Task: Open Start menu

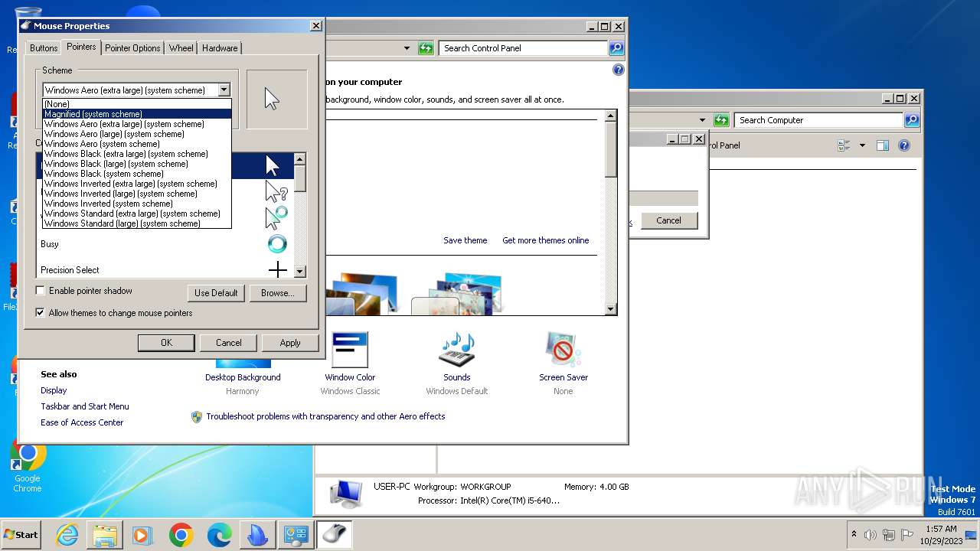Action: (x=21, y=535)
